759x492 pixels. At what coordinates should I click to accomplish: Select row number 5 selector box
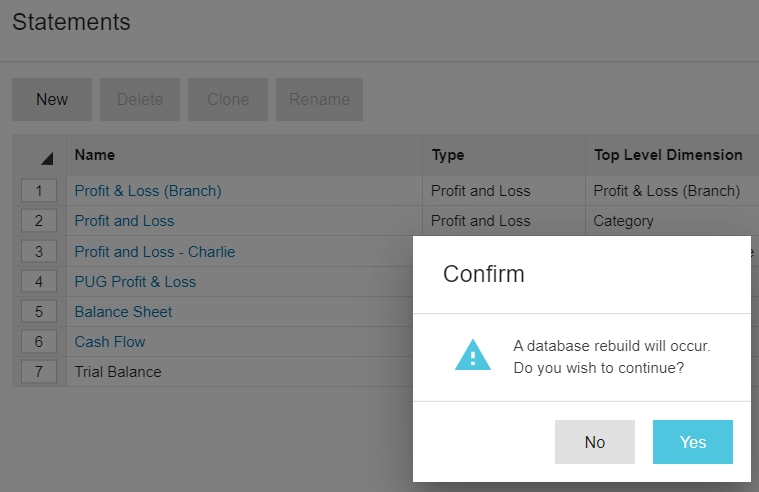39,311
